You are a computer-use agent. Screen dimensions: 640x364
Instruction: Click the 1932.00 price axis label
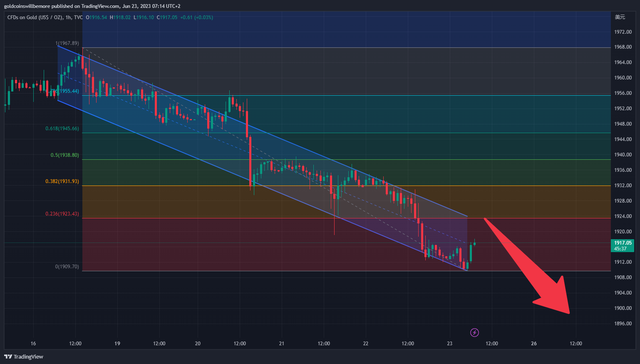[623, 186]
